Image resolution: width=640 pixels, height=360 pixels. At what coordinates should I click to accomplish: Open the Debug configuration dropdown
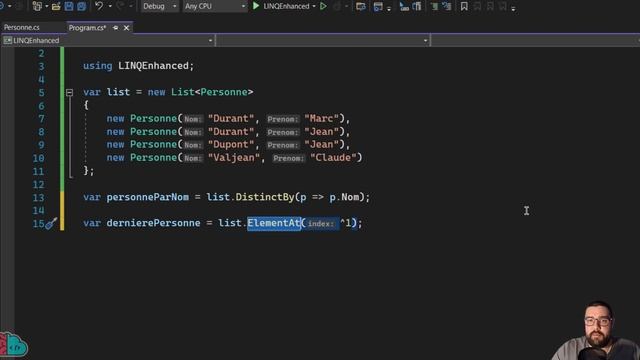(x=159, y=6)
